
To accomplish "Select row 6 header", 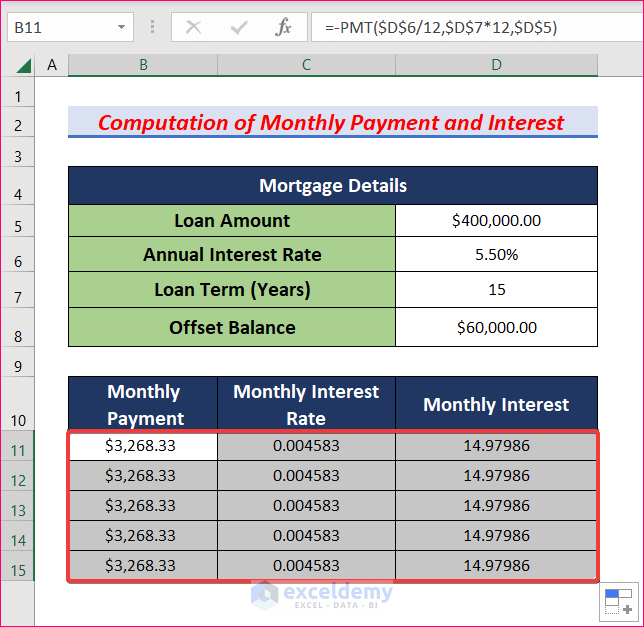I will pyautogui.click(x=18, y=254).
